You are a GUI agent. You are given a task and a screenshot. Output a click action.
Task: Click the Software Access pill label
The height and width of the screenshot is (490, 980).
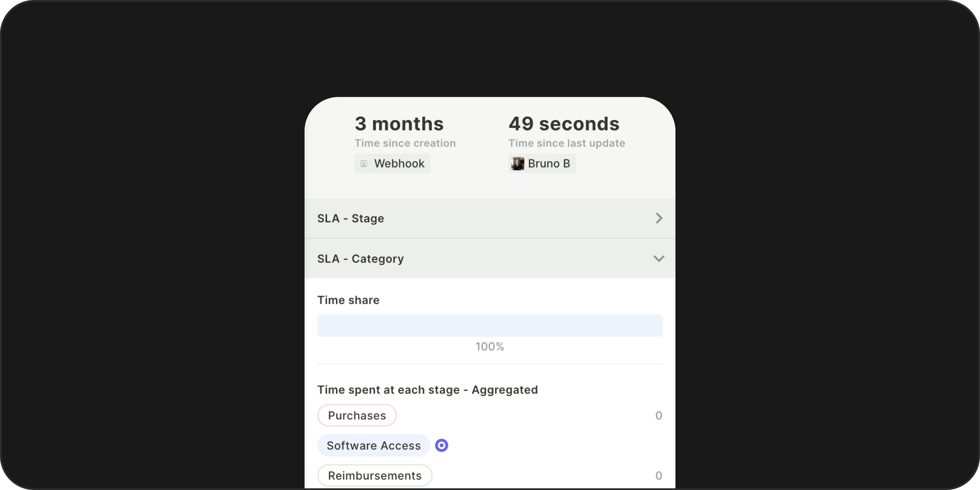[x=373, y=445]
